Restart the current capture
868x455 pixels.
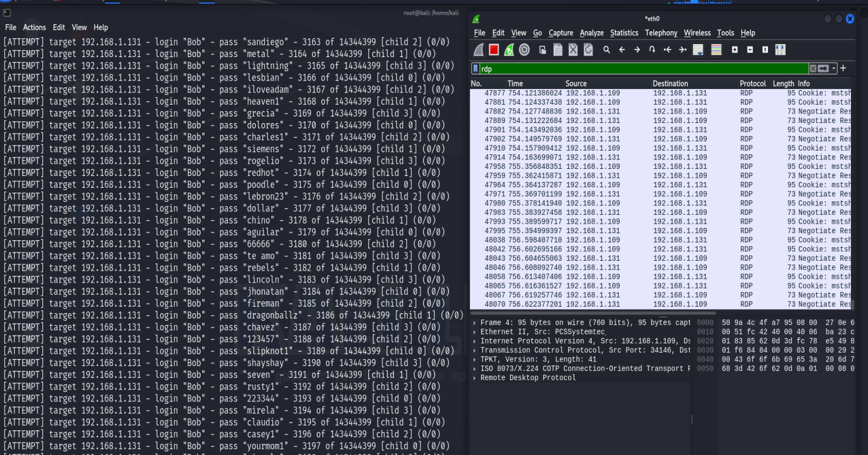click(x=509, y=50)
